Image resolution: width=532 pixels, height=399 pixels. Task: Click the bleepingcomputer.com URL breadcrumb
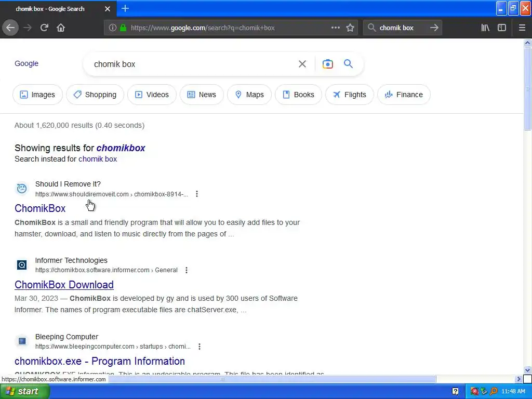[113, 347]
